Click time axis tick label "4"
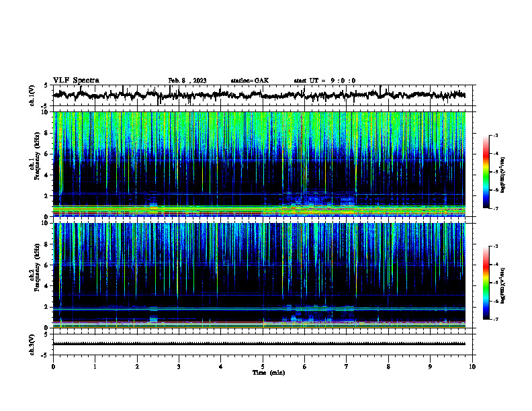Screen dimensions: 532x411 click(221, 367)
